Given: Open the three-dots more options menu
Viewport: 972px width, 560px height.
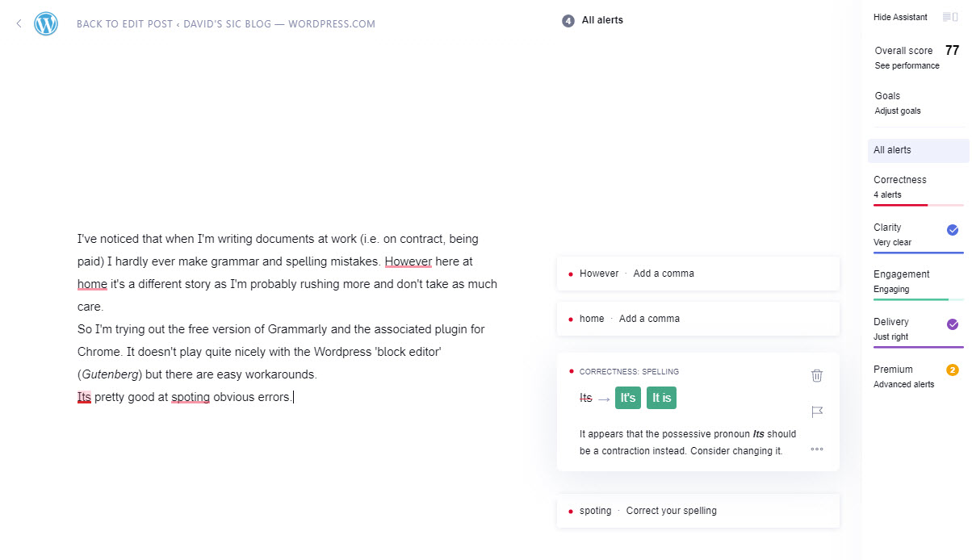Looking at the screenshot, I should click(817, 449).
